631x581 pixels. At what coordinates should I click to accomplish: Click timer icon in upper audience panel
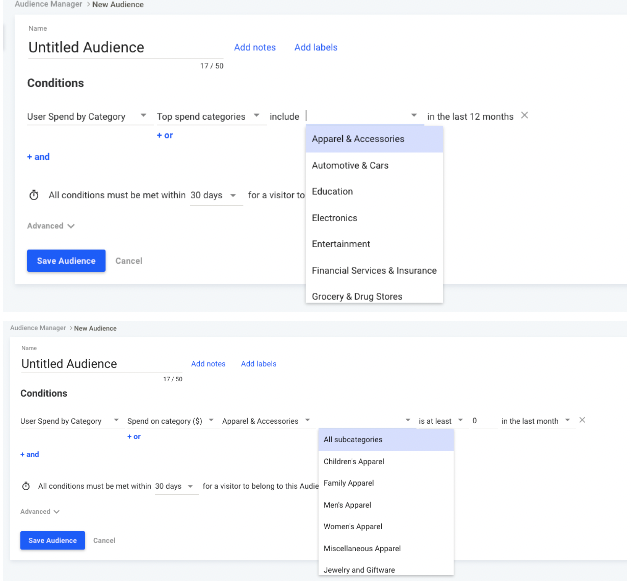coord(34,195)
